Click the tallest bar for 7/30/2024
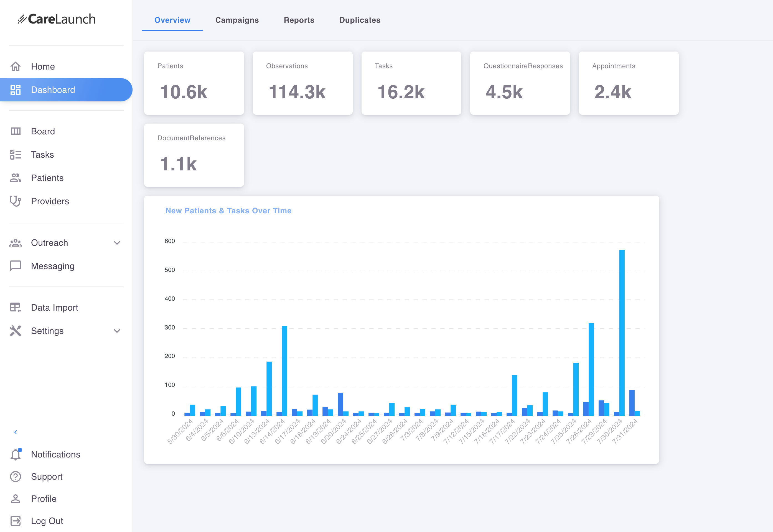773x532 pixels. tap(622, 333)
